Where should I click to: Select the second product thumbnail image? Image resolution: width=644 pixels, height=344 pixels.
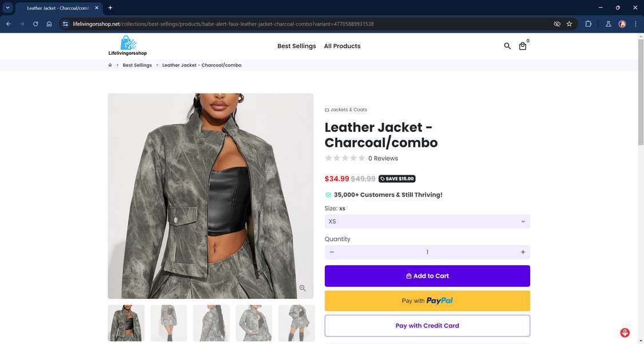click(x=169, y=323)
